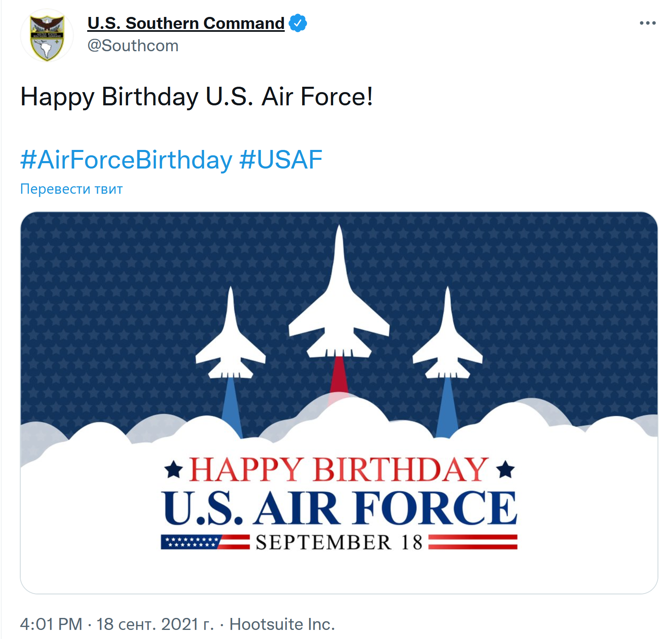672x639 pixels.
Task: Click the tweet text "Happy Birthday U.S. Air Force!"
Action: click(x=196, y=97)
